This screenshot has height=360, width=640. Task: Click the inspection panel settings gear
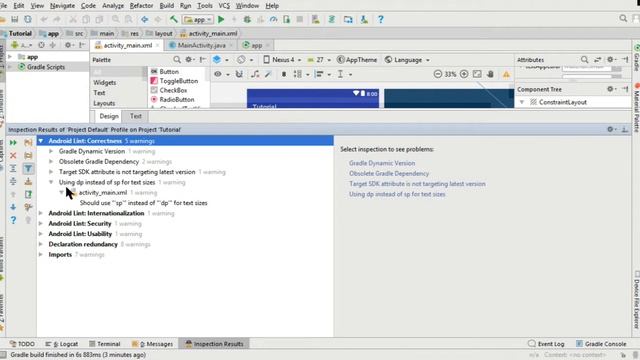610,129
